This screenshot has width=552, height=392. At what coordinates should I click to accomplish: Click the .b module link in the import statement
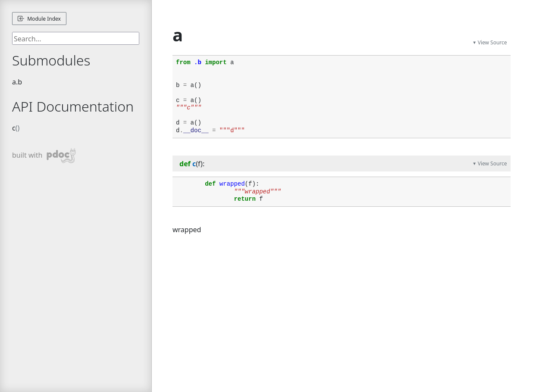pyautogui.click(x=198, y=62)
